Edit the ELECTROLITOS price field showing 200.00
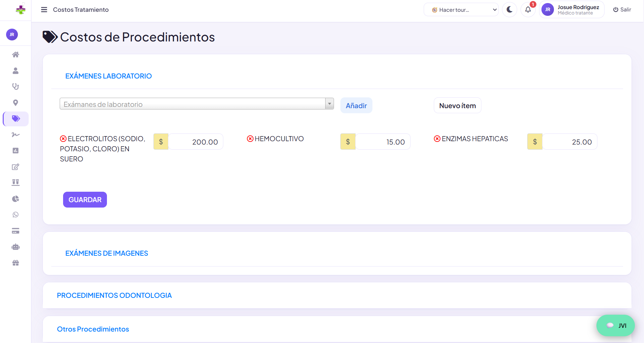644x343 pixels. pyautogui.click(x=196, y=142)
